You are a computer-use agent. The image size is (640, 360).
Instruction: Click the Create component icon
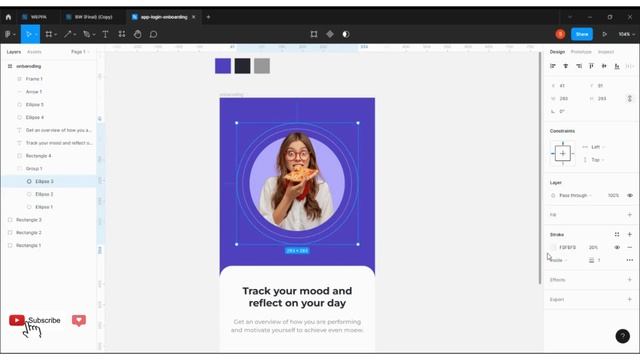[x=330, y=34]
